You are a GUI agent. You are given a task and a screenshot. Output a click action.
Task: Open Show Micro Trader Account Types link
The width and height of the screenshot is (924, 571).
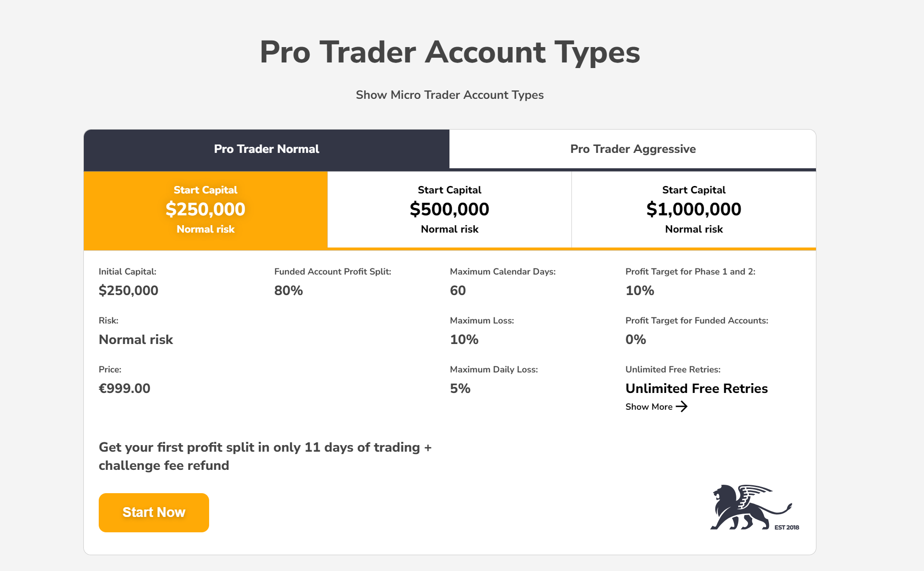click(450, 95)
